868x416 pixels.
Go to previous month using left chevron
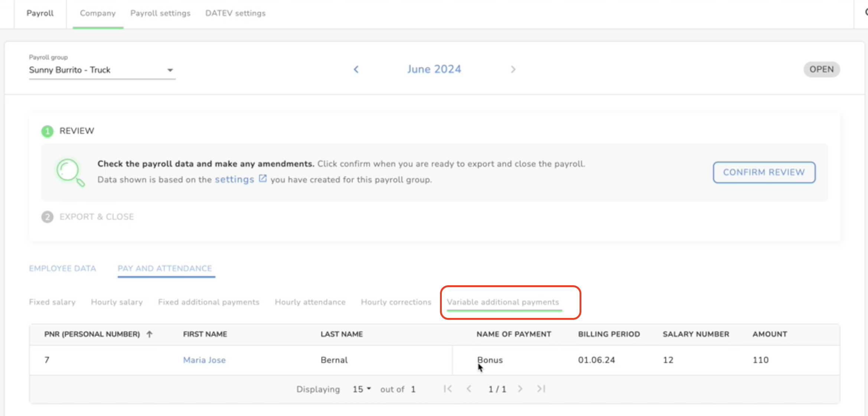pos(356,69)
